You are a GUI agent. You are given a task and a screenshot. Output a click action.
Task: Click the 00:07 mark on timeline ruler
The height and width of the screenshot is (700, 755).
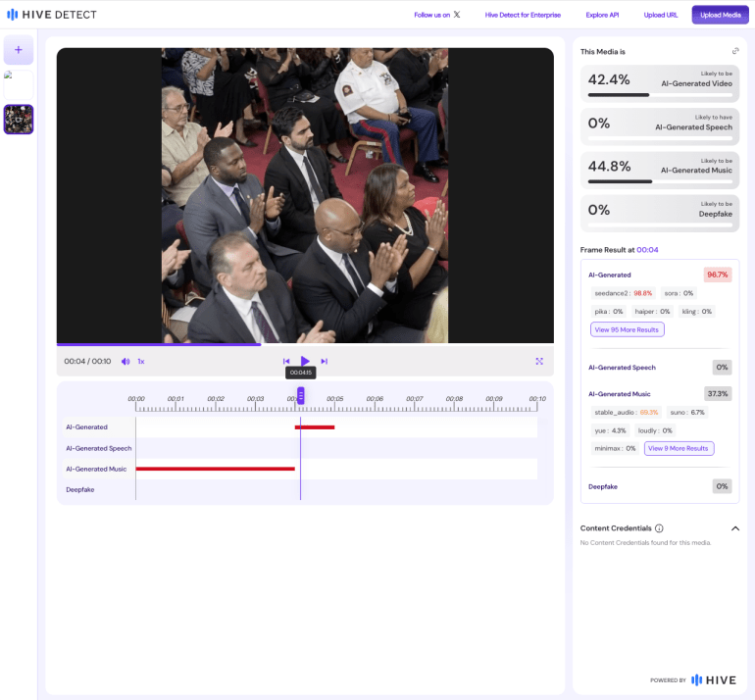415,399
